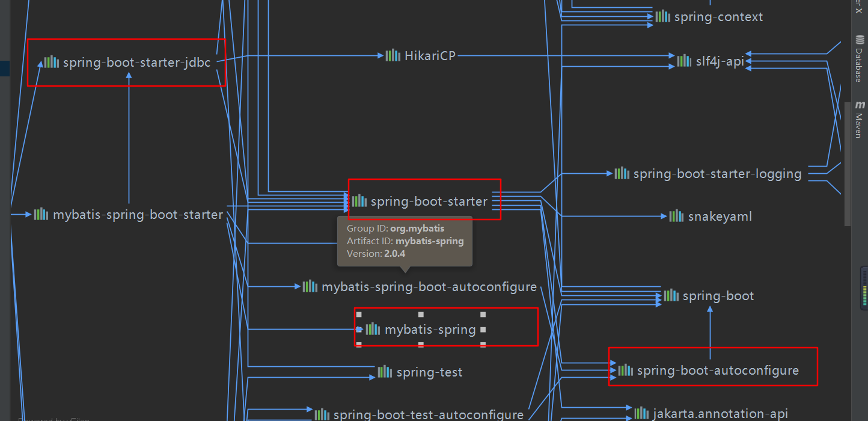Click the jakarta.annotation-api node icon

(641, 413)
